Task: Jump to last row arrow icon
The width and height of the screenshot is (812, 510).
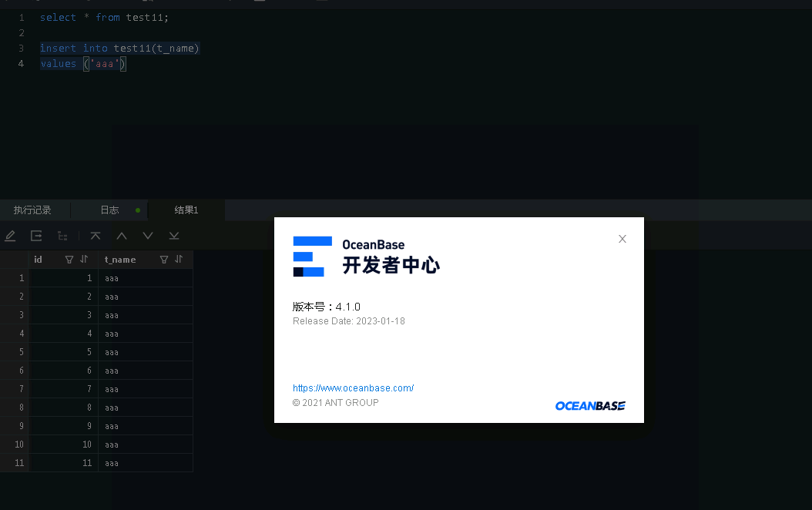Action: point(174,236)
